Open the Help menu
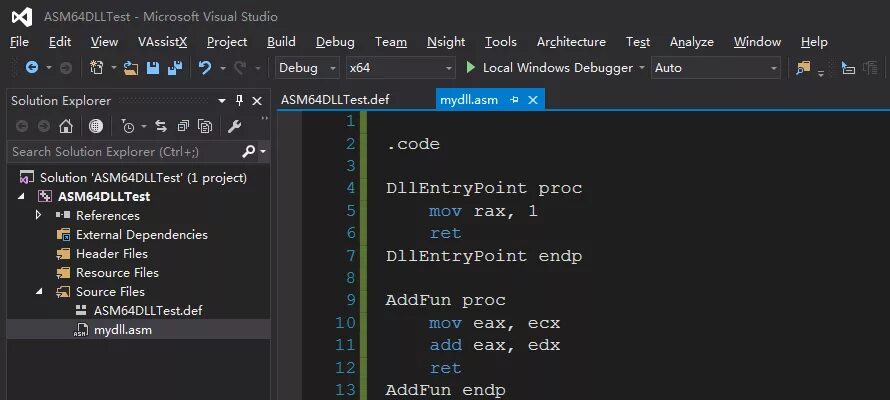890x400 pixels. [x=814, y=42]
